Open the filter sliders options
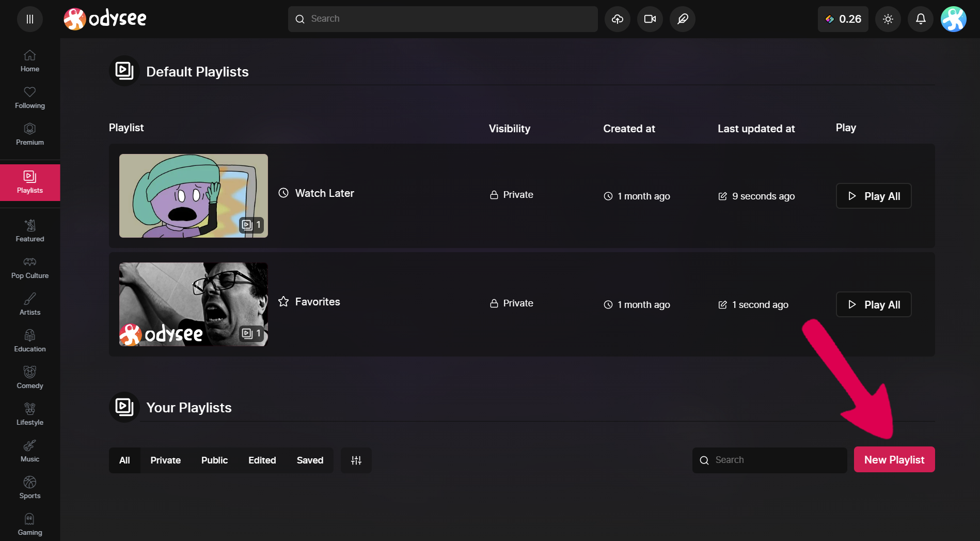 [x=356, y=460]
